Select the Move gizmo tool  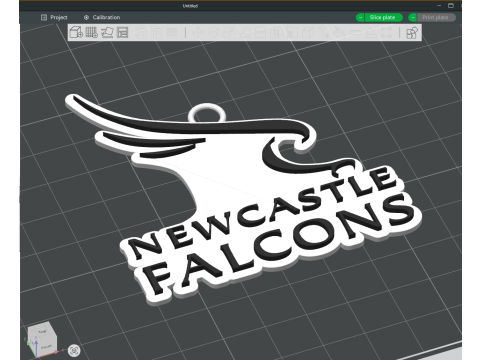(x=198, y=32)
